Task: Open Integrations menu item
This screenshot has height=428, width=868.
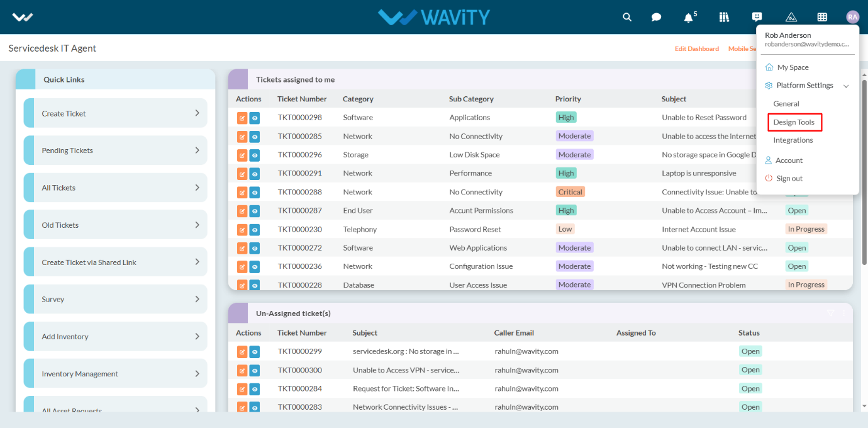Action: pyautogui.click(x=793, y=140)
